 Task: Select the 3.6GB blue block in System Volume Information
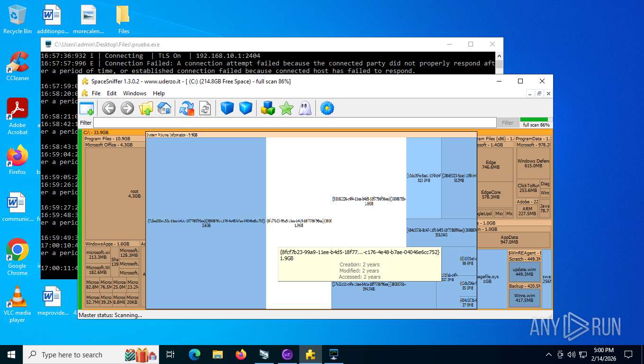(206, 223)
